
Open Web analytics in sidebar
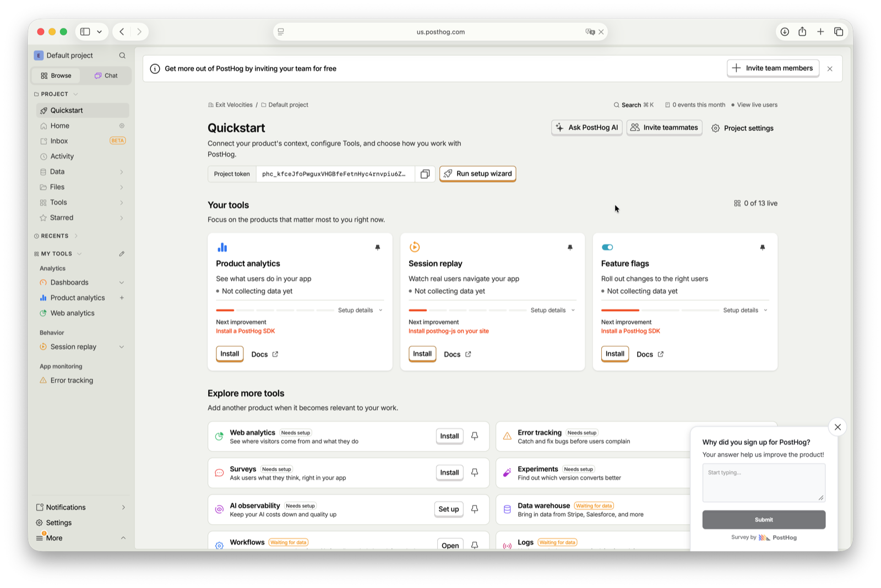pyautogui.click(x=83, y=313)
